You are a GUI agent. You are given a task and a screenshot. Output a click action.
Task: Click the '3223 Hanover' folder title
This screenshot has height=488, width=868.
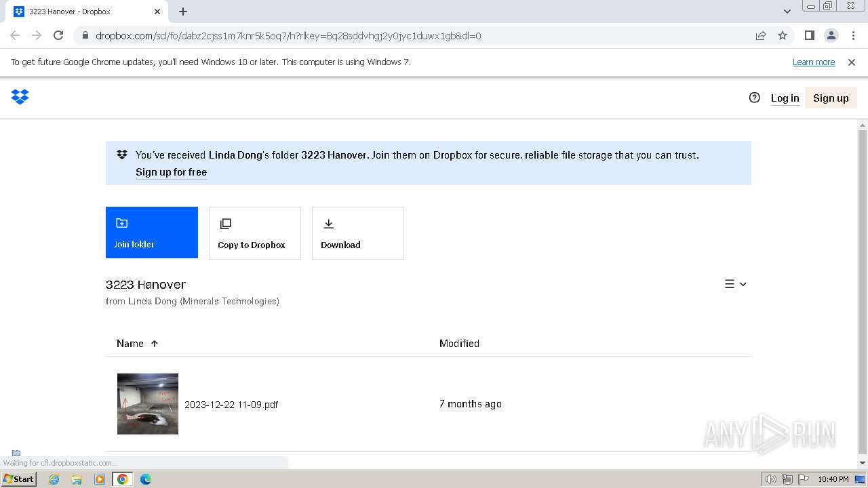(x=146, y=285)
